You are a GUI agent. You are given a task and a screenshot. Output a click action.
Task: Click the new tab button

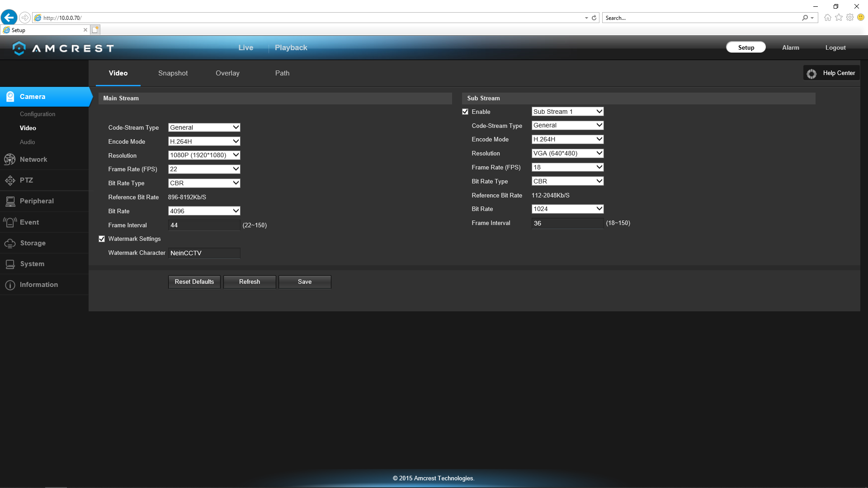95,30
